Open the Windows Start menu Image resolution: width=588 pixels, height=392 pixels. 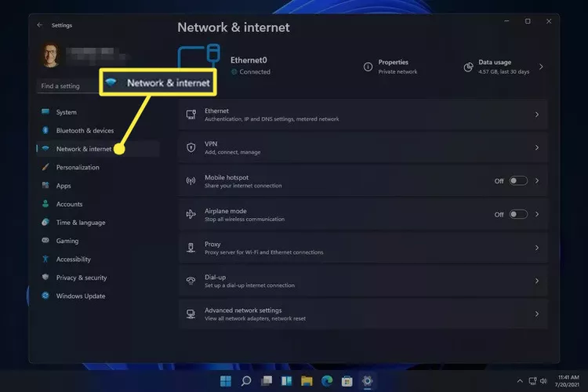coord(226,381)
